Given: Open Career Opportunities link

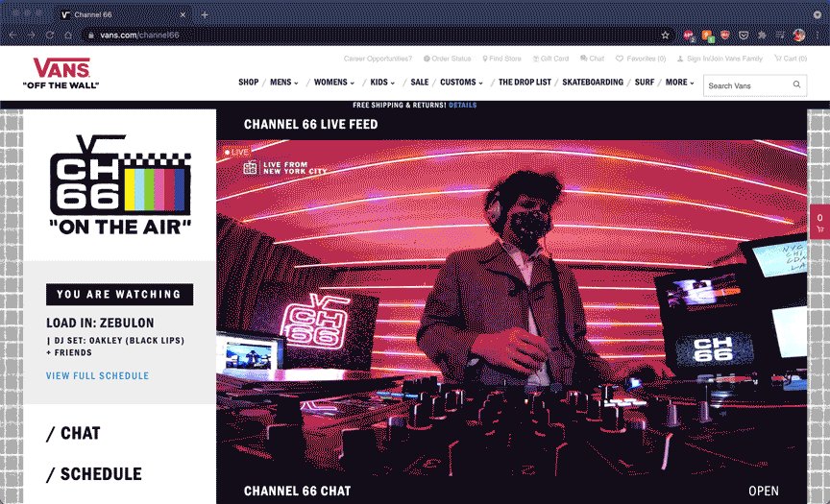Looking at the screenshot, I should click(x=378, y=59).
